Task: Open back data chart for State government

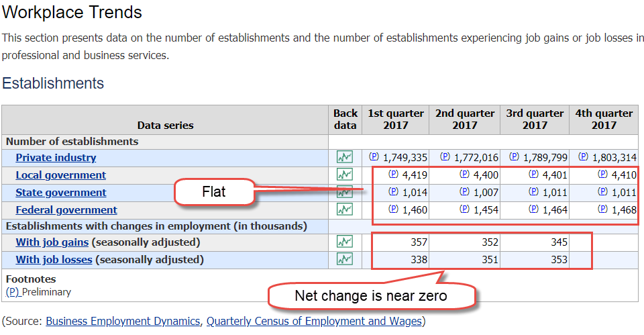Action: point(344,193)
